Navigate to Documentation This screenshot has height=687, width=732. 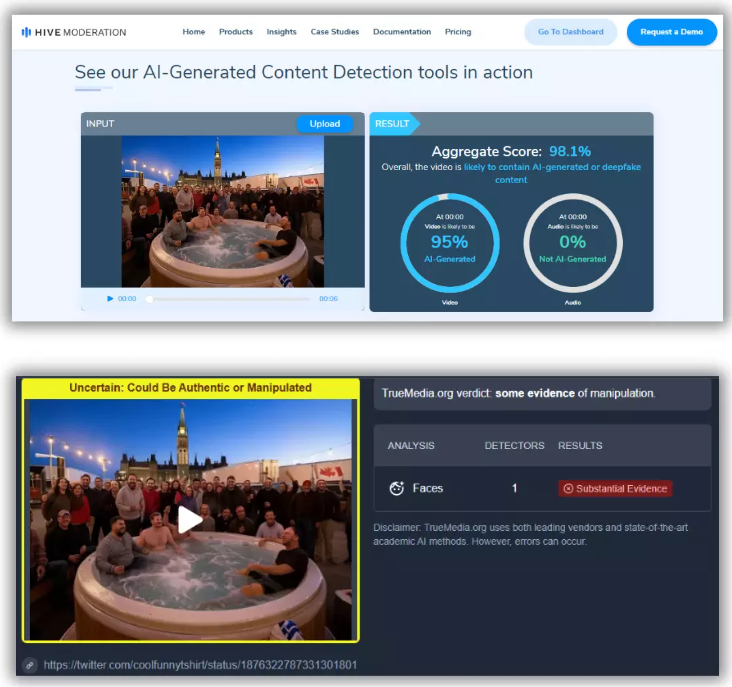[401, 32]
